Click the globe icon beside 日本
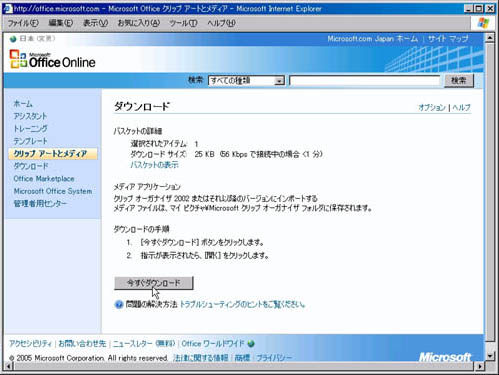This screenshot has width=499, height=375. pos(13,39)
